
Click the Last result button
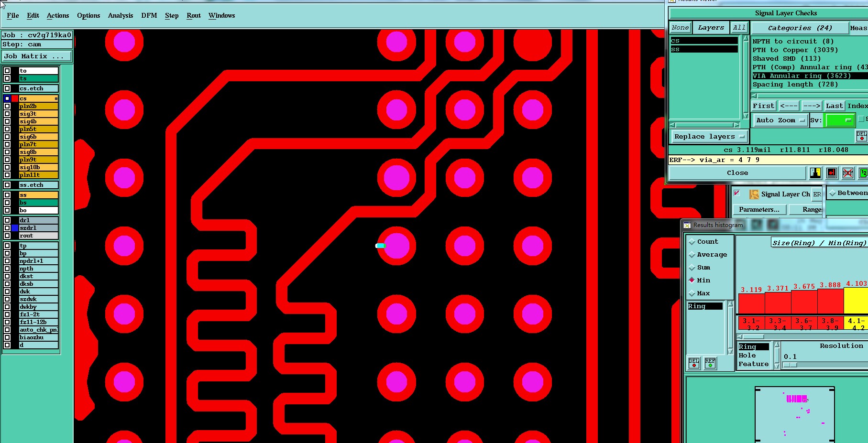click(835, 106)
